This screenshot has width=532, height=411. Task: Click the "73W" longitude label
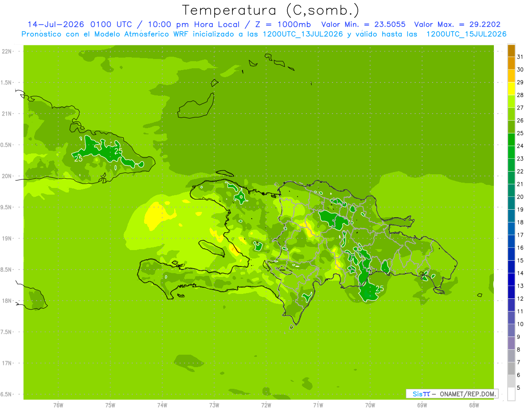[214, 405]
